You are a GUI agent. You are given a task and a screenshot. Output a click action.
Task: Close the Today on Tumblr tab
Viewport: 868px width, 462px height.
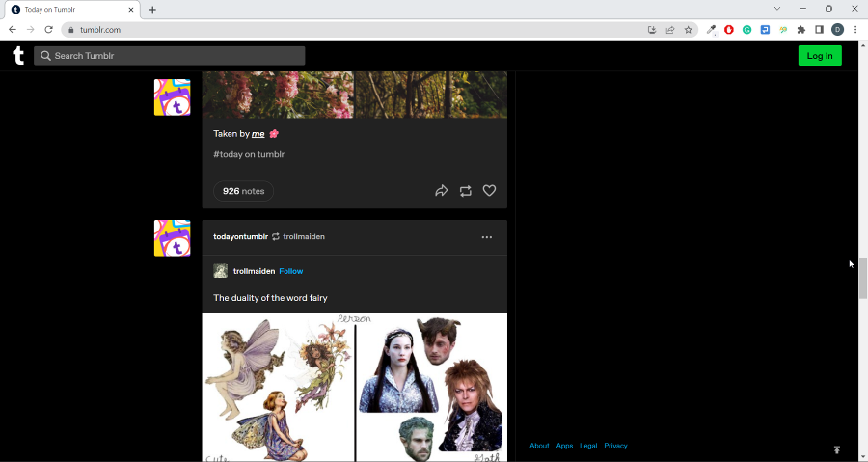(x=131, y=10)
